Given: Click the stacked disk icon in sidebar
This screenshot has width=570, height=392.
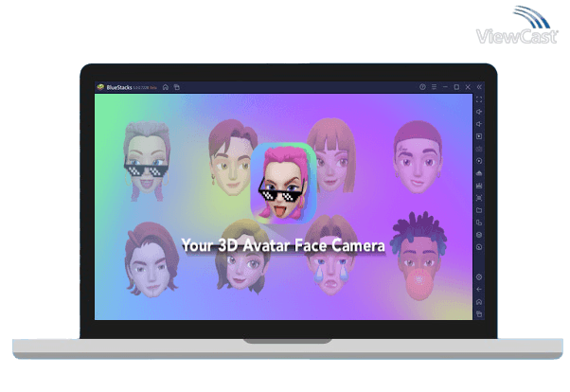Looking at the screenshot, I should (479, 235).
